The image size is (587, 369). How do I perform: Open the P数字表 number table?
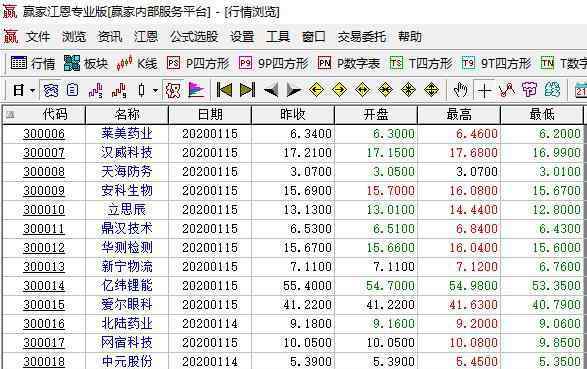(x=349, y=63)
